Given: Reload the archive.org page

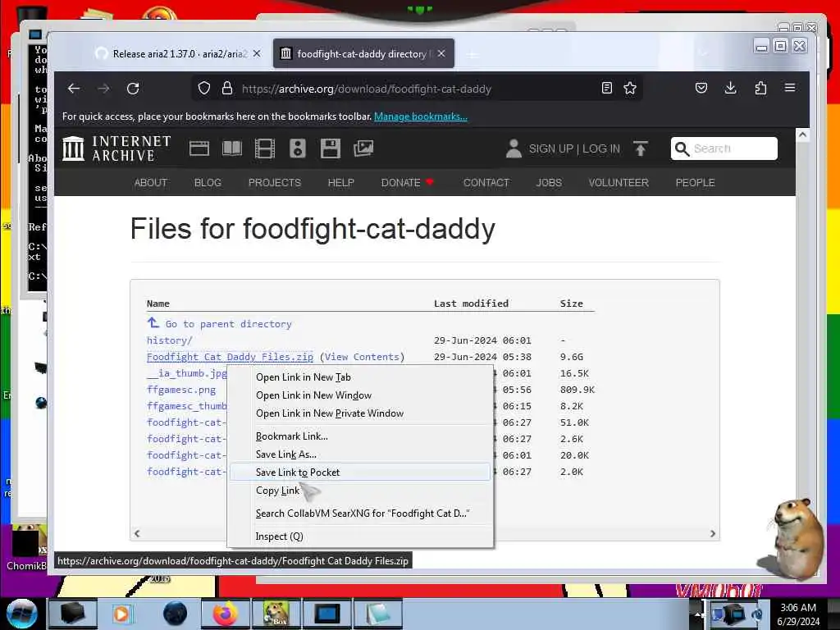Looking at the screenshot, I should click(133, 89).
